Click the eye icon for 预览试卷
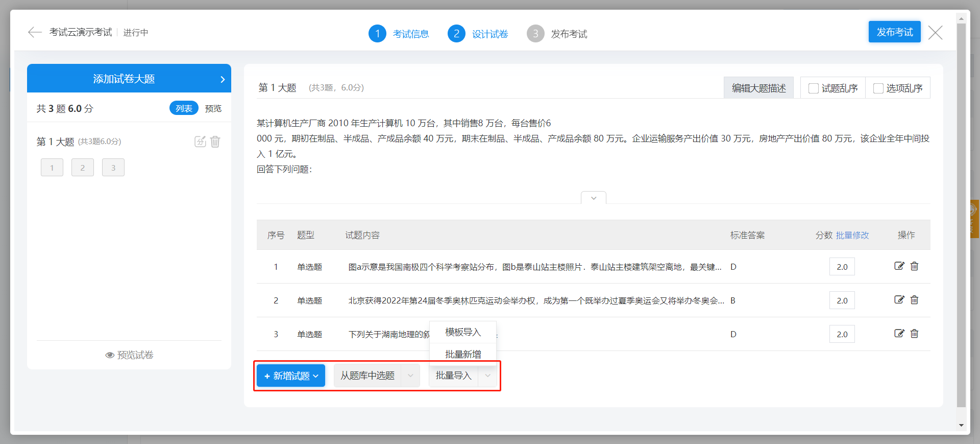 (110, 355)
